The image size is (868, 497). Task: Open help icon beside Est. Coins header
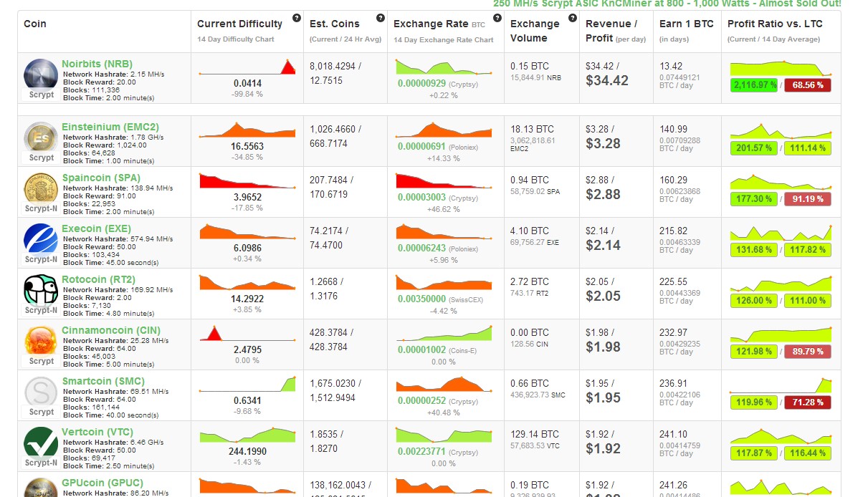click(x=380, y=18)
